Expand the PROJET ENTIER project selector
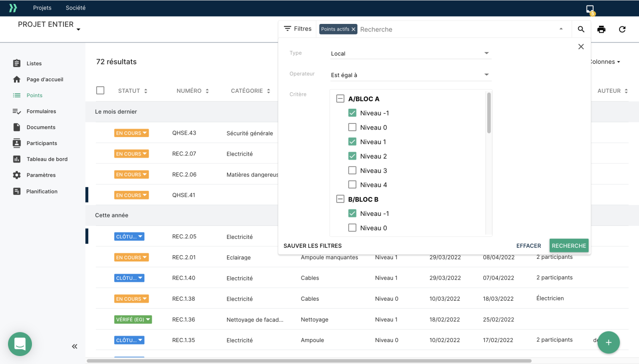Viewport: 639px width, 364px height. 49,25
